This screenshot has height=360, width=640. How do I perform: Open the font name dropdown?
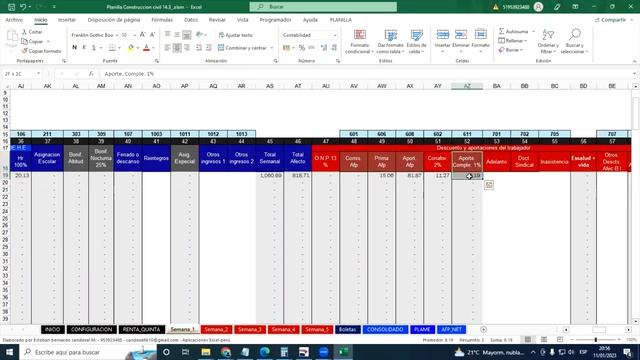click(117, 36)
